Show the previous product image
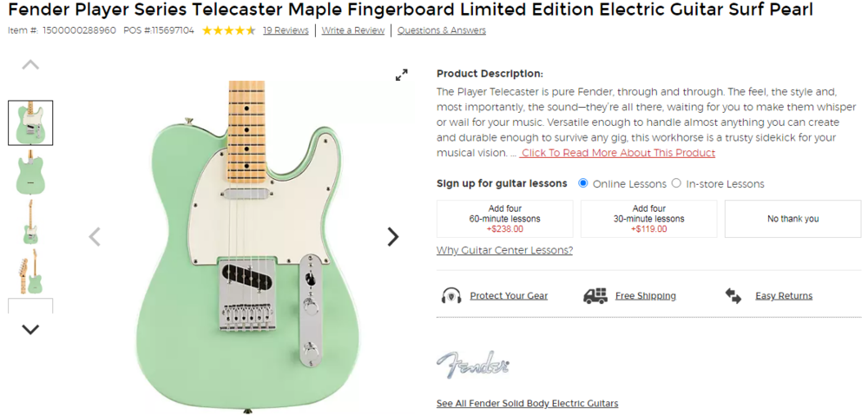This screenshot has height=416, width=868. pyautogui.click(x=95, y=236)
